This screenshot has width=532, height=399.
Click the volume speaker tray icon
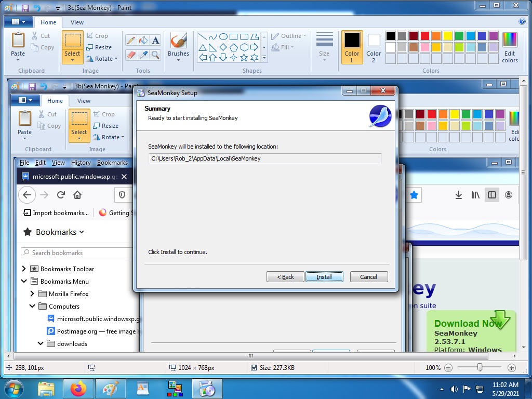click(x=454, y=389)
